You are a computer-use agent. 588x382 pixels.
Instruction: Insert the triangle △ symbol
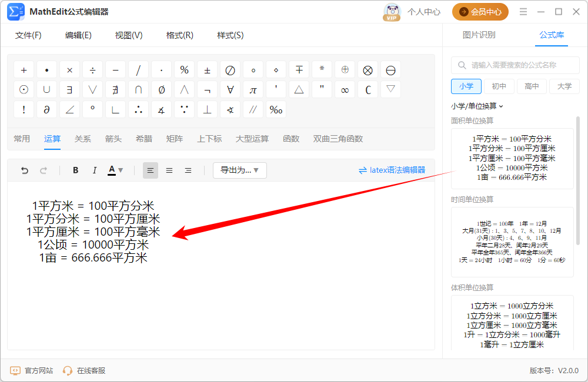point(299,89)
